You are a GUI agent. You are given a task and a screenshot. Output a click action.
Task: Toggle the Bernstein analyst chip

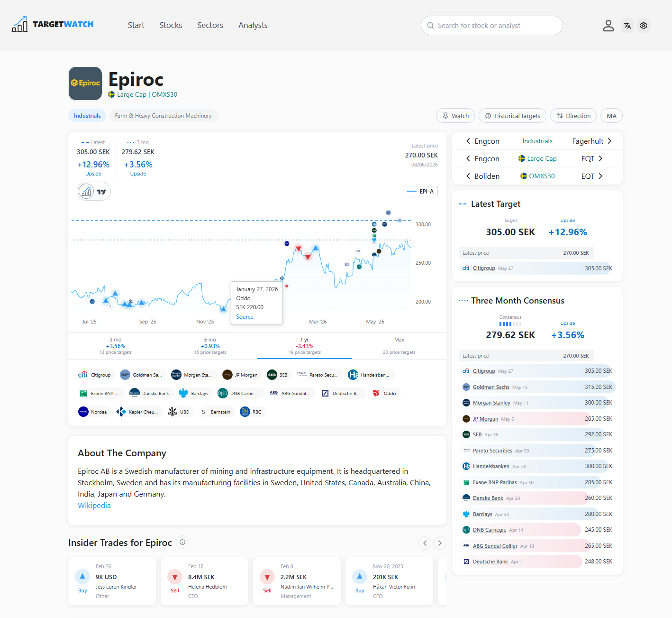[x=216, y=412]
